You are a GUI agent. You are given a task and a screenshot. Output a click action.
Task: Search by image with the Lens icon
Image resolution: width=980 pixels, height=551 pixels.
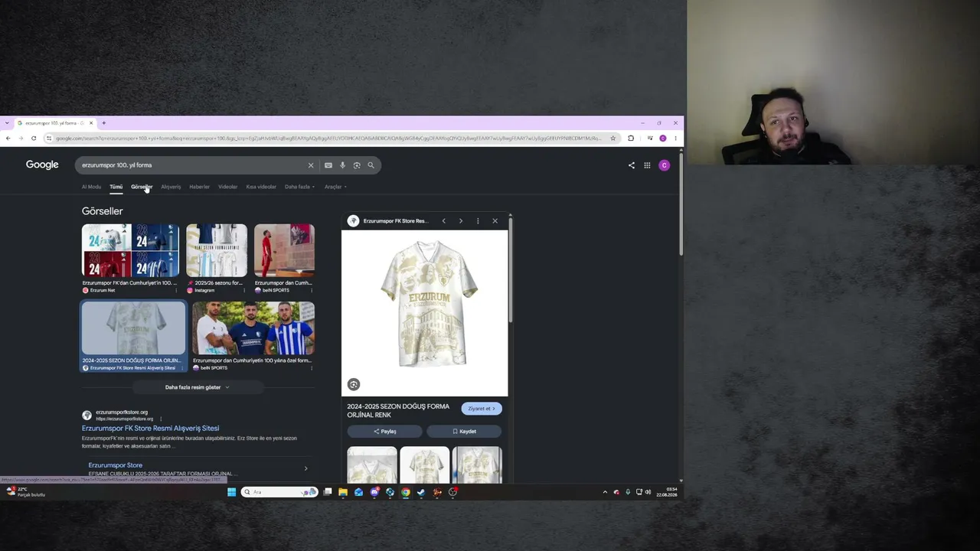click(x=357, y=165)
